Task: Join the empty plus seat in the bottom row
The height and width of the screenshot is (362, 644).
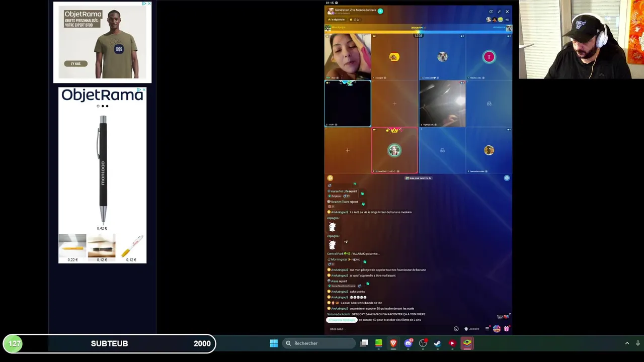Action: coord(348,150)
